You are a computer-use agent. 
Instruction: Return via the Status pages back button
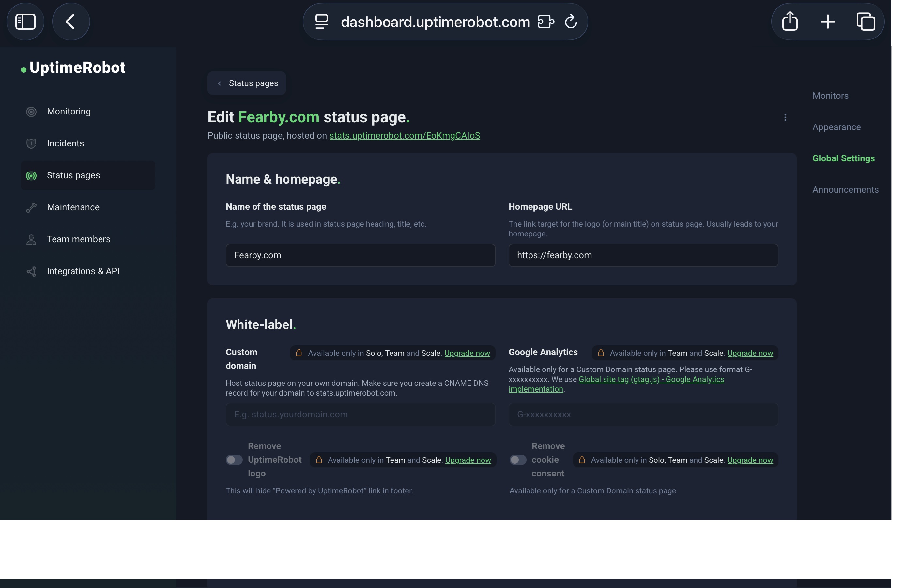point(247,83)
